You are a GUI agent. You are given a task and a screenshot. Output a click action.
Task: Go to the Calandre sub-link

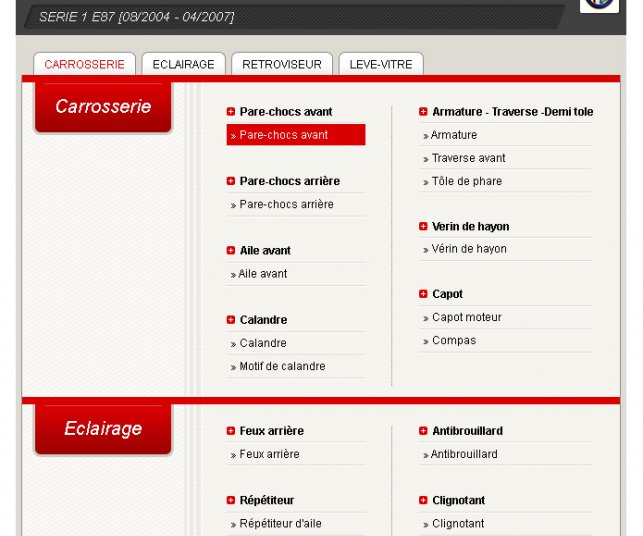tap(263, 343)
